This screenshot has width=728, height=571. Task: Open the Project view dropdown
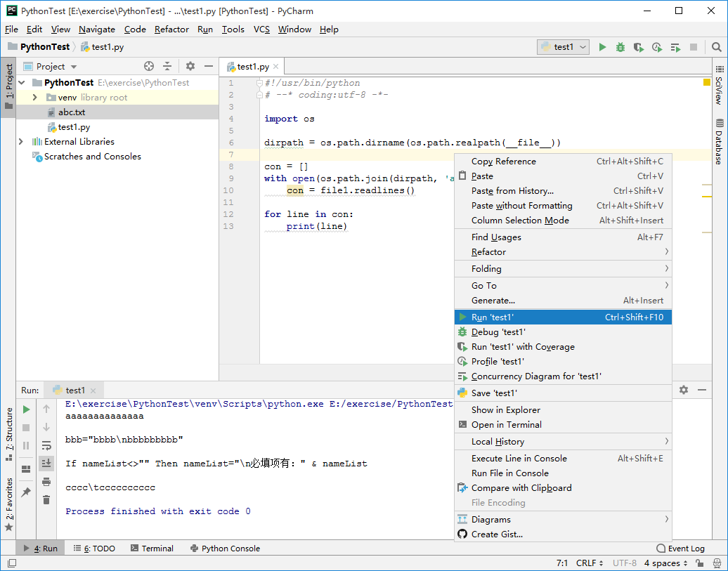50,67
